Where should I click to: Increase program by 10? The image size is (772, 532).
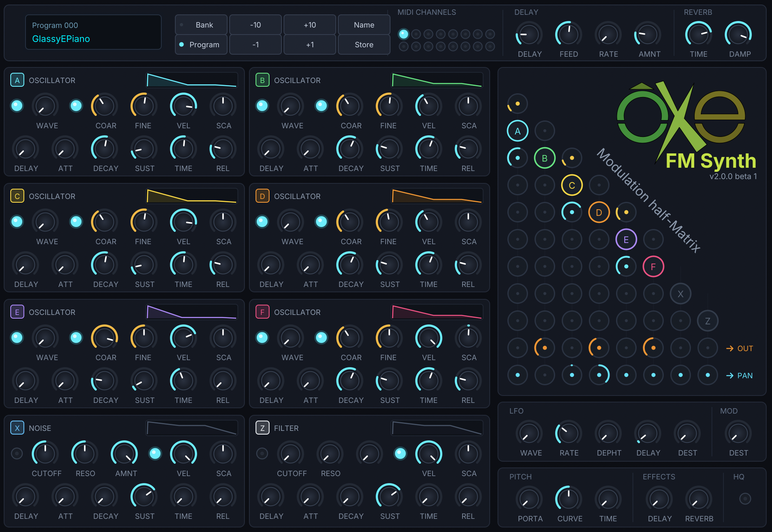coord(310,25)
